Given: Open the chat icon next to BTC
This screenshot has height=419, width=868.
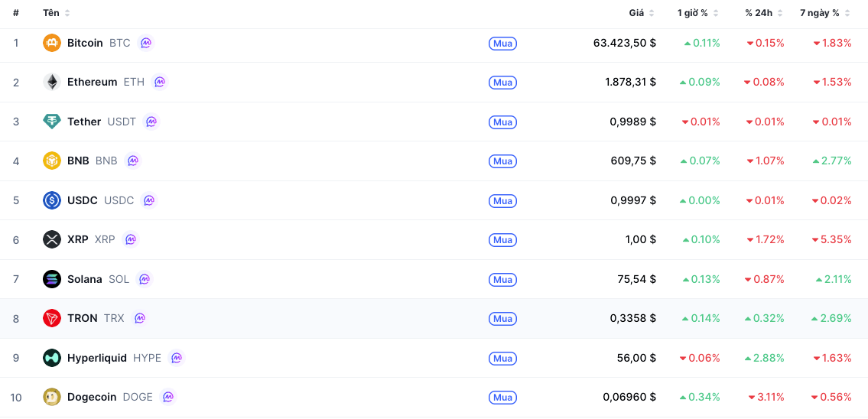Looking at the screenshot, I should tap(145, 43).
